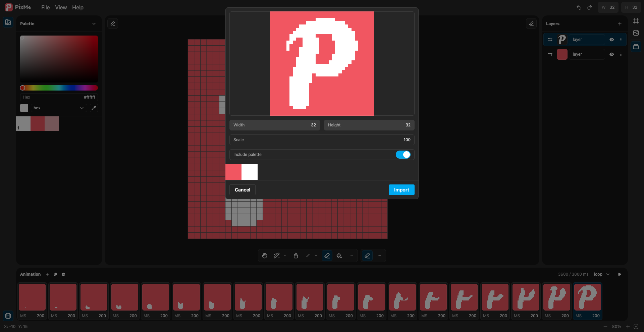
Task: Click the Animation panel title
Action: [30, 274]
